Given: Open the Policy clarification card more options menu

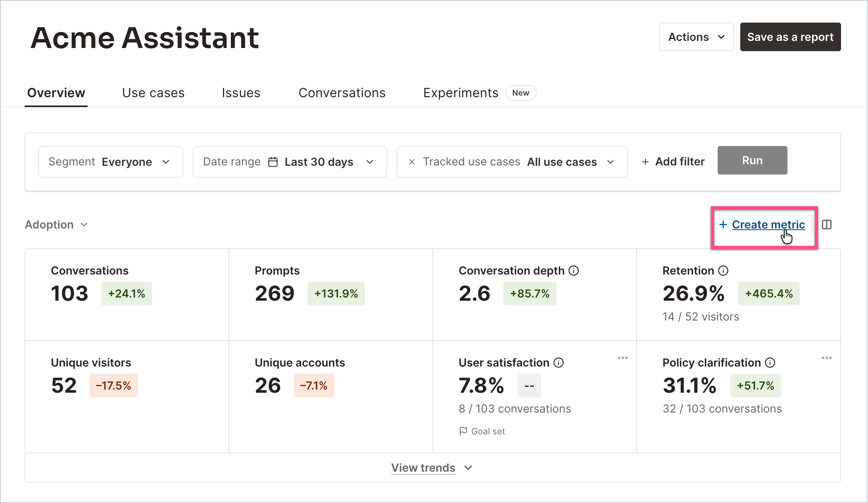Looking at the screenshot, I should point(827,358).
